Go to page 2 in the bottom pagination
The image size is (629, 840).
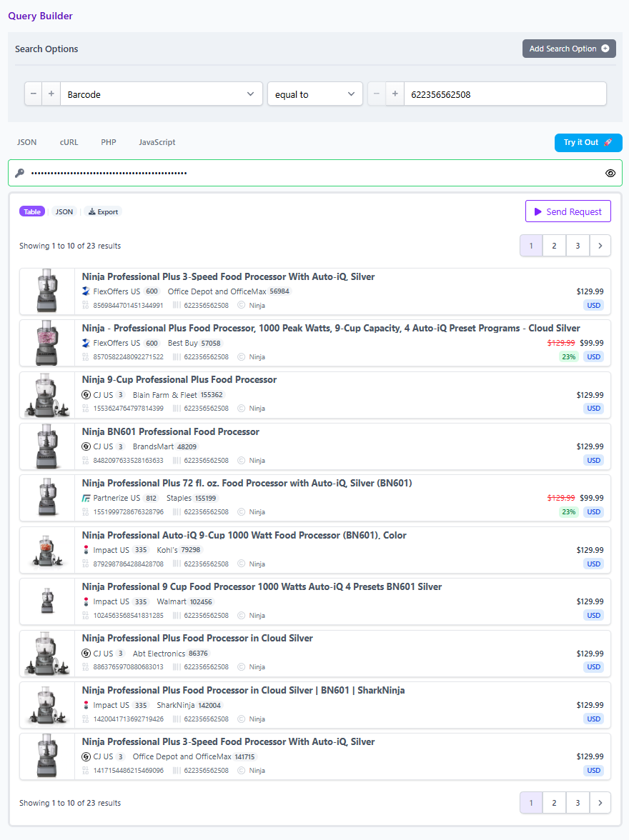pyautogui.click(x=555, y=803)
